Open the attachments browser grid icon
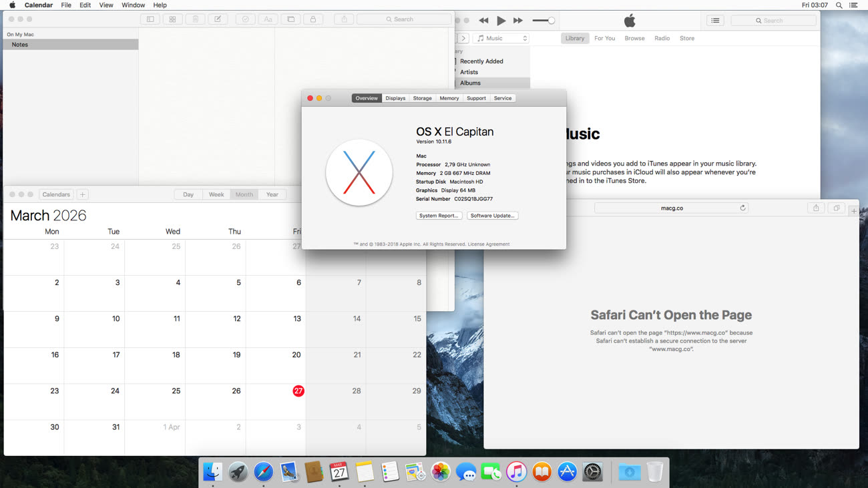The image size is (868, 488). click(172, 19)
